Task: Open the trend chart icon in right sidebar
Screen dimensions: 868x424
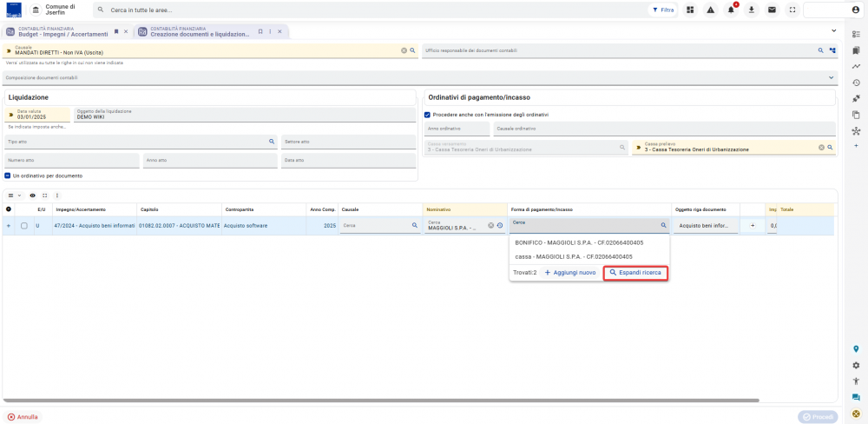Action: [857, 67]
